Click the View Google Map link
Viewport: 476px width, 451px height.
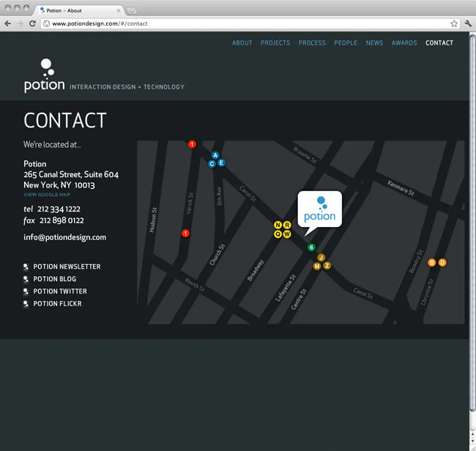47,195
